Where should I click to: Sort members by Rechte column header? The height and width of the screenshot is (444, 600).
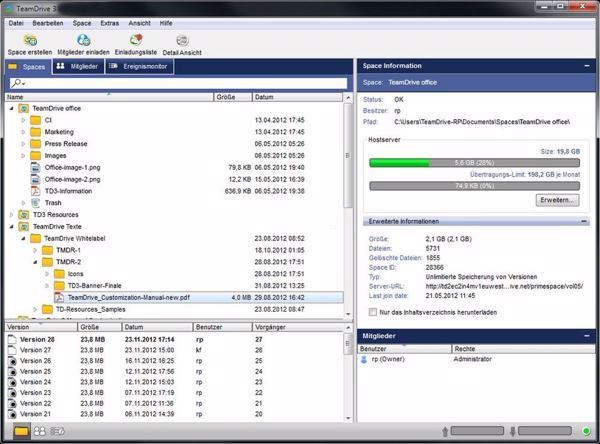(x=523, y=349)
